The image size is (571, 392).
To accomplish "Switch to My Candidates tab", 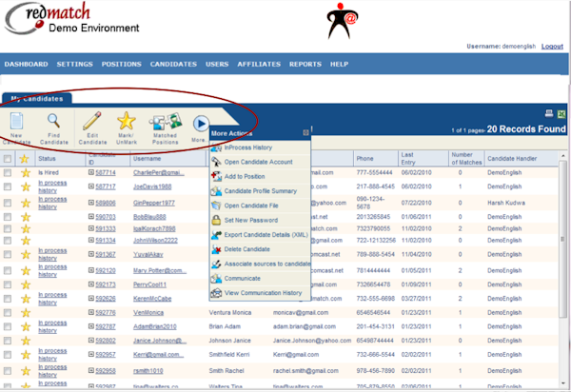I will 37,98.
